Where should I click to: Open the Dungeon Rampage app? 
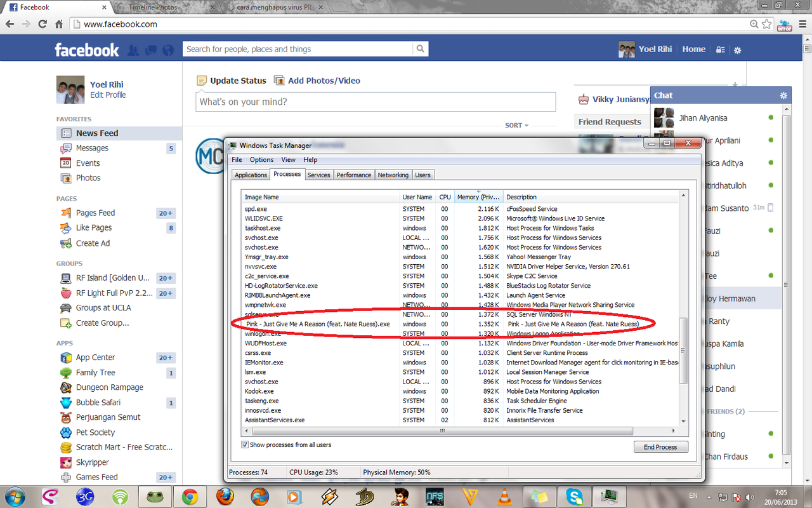click(110, 387)
